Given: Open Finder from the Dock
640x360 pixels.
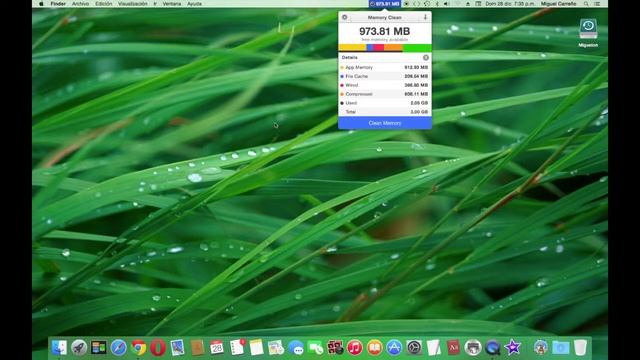Looking at the screenshot, I should pyautogui.click(x=59, y=347).
